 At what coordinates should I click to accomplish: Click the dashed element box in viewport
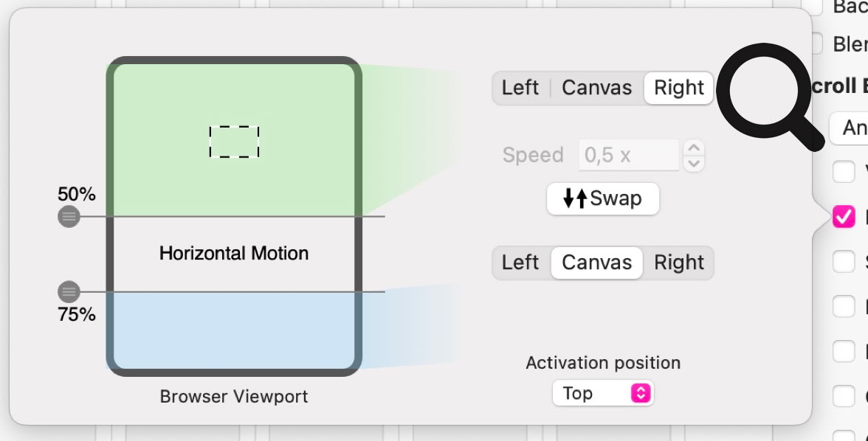pos(234,142)
